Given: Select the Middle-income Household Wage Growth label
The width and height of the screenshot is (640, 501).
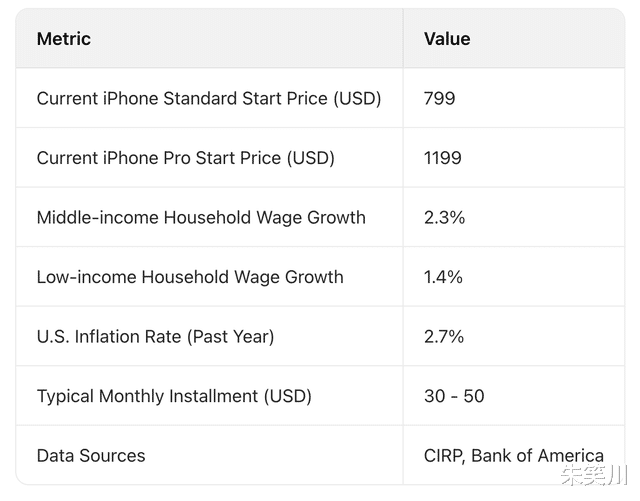Looking at the screenshot, I should (201, 217).
